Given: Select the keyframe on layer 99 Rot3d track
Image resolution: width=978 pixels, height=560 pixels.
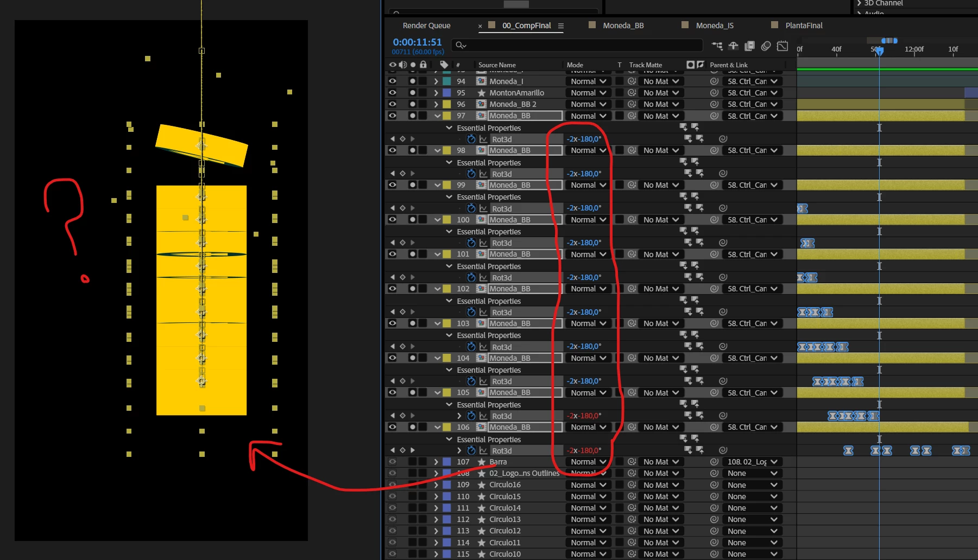Looking at the screenshot, I should [x=802, y=208].
